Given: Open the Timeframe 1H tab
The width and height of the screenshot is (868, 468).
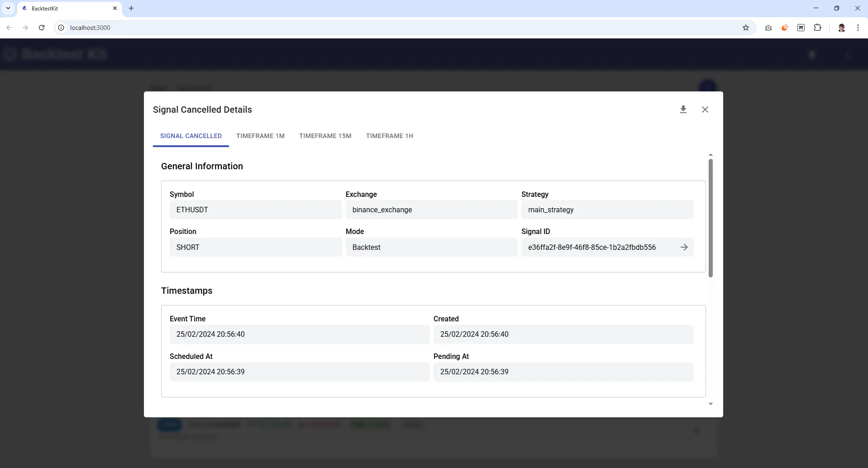Looking at the screenshot, I should (390, 136).
